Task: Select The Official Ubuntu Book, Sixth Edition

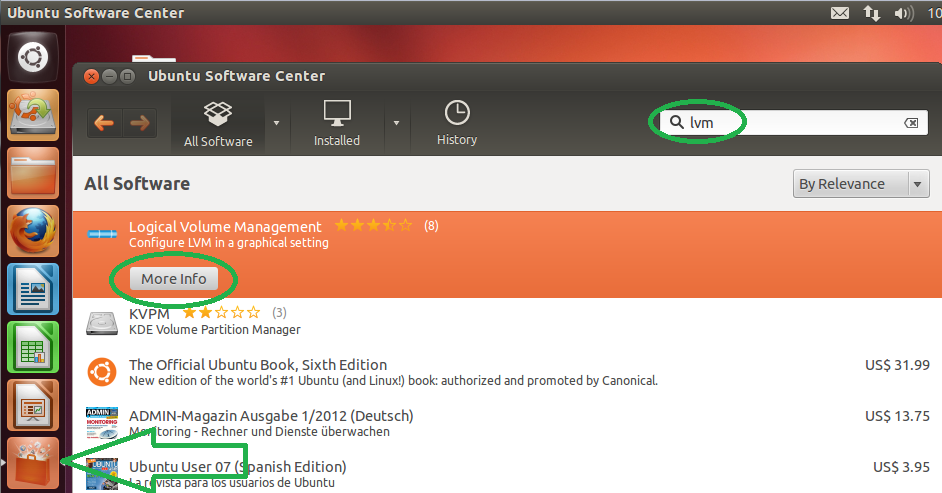Action: coord(258,364)
